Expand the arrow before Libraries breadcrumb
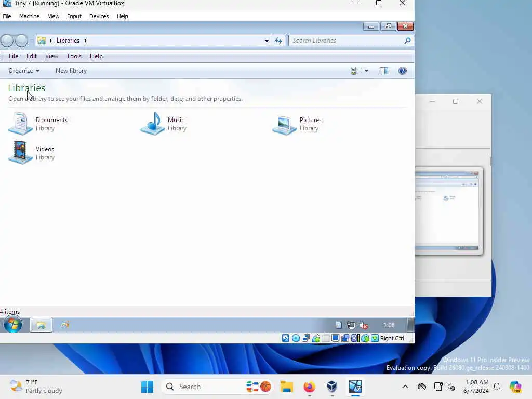The image size is (532, 399). [50, 41]
